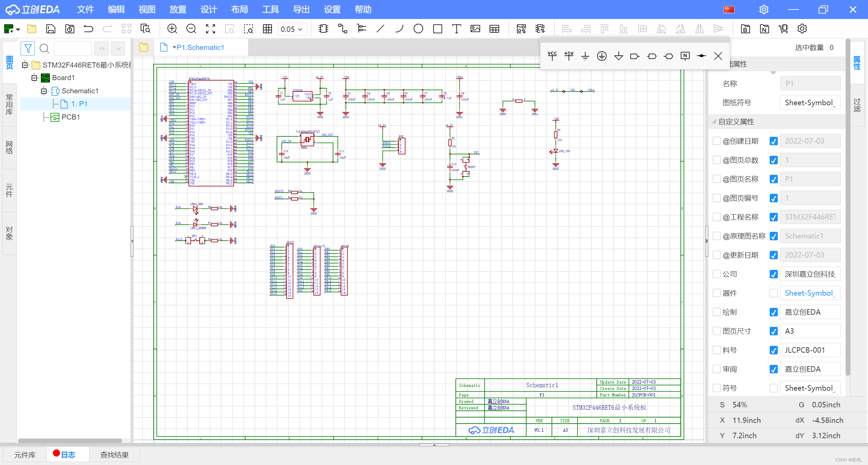The height and width of the screenshot is (465, 868).
Task: Open the 0.05 grid size dropdown
Action: point(292,29)
